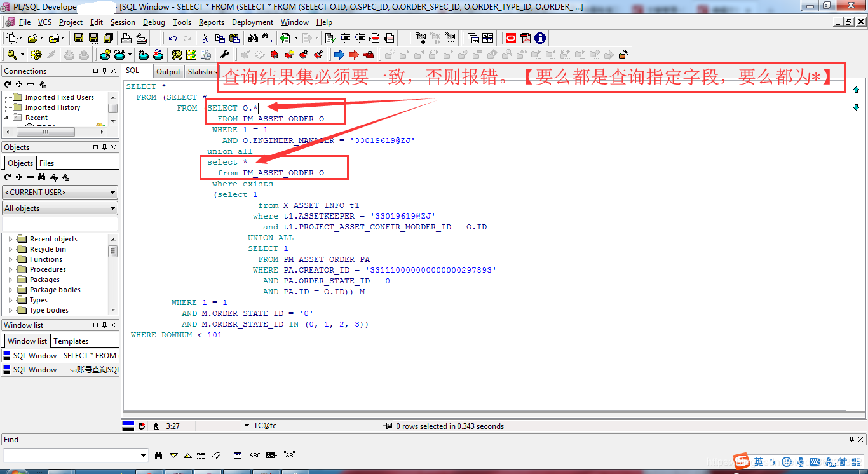The width and height of the screenshot is (868, 474).
Task: Switch to the Output tab
Action: point(168,71)
